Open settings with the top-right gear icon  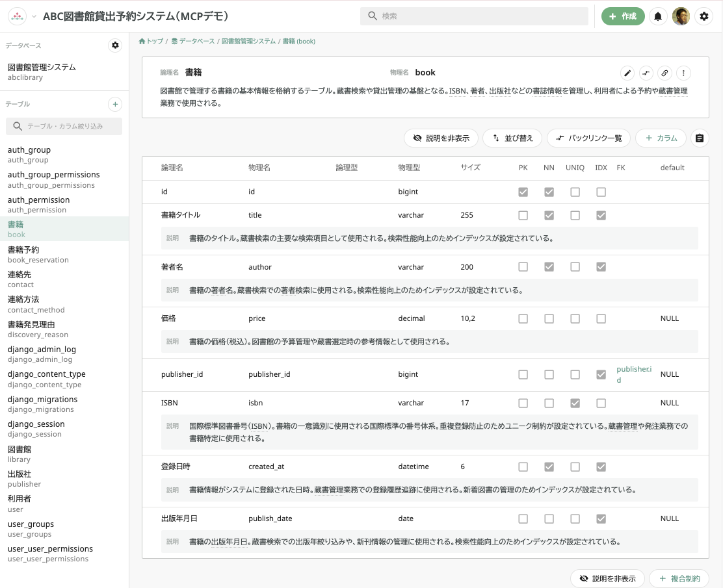(x=704, y=16)
